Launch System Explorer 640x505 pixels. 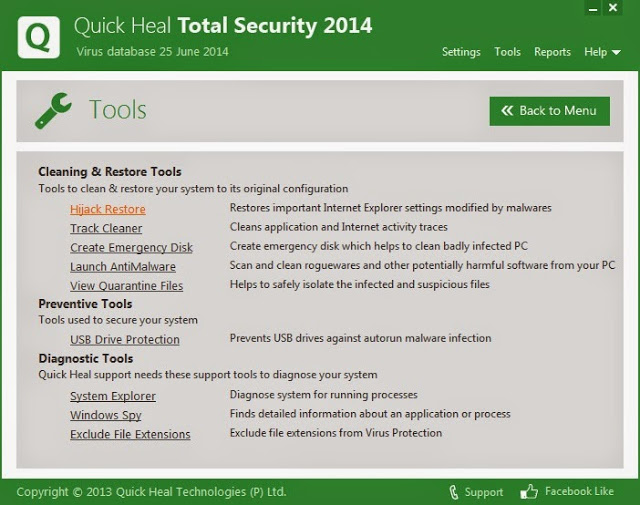tap(113, 396)
